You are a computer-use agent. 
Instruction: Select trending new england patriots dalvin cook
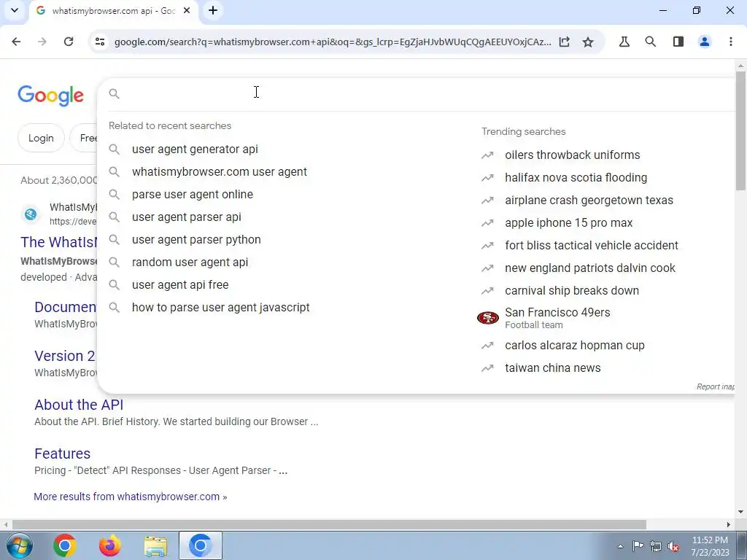(589, 268)
